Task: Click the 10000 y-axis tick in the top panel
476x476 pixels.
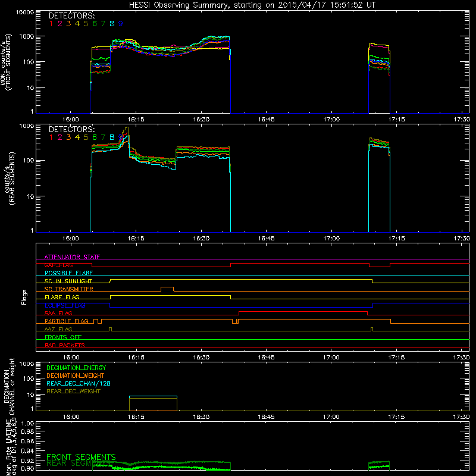Action: [25, 12]
